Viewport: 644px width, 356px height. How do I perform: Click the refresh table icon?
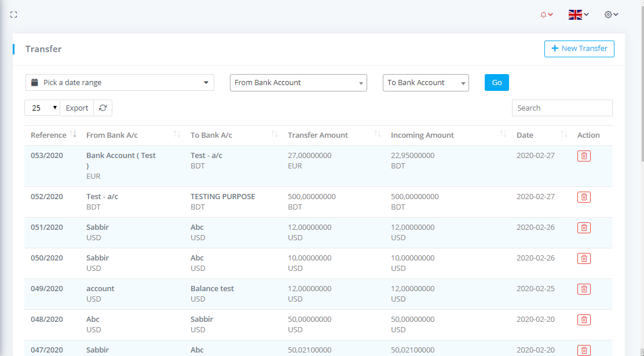point(103,108)
